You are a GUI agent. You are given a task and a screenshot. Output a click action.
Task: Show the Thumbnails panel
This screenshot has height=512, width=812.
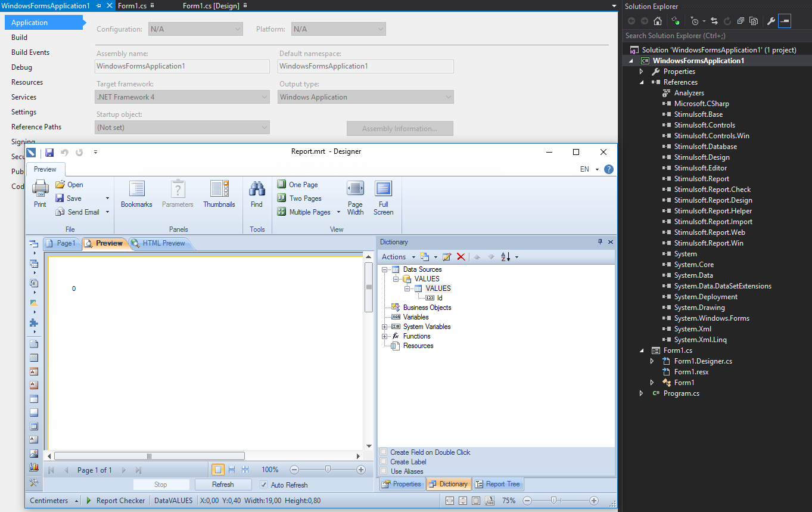[x=219, y=194]
